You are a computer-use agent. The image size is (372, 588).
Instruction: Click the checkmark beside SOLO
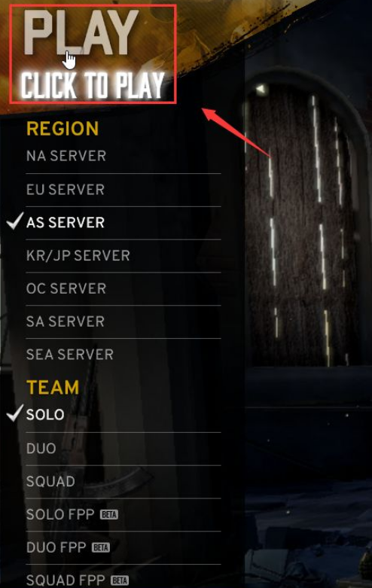[14, 413]
